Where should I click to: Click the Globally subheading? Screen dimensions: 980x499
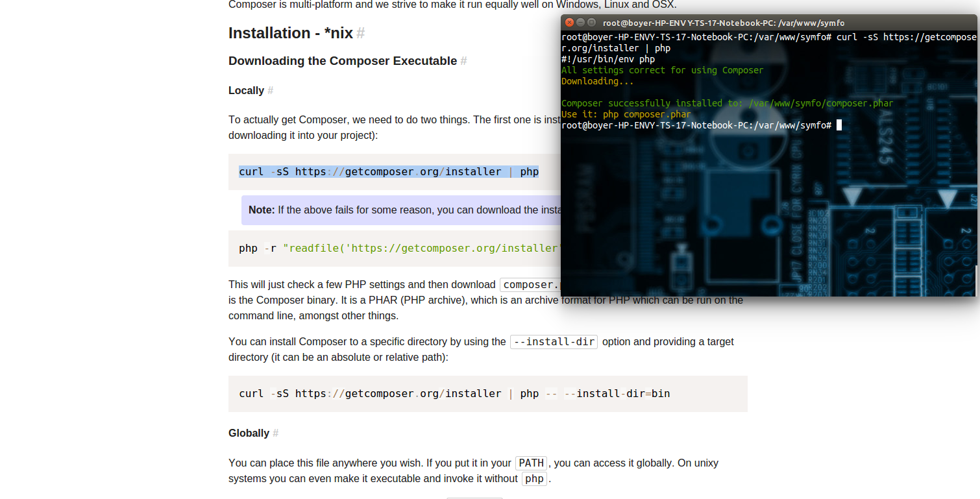click(x=249, y=433)
